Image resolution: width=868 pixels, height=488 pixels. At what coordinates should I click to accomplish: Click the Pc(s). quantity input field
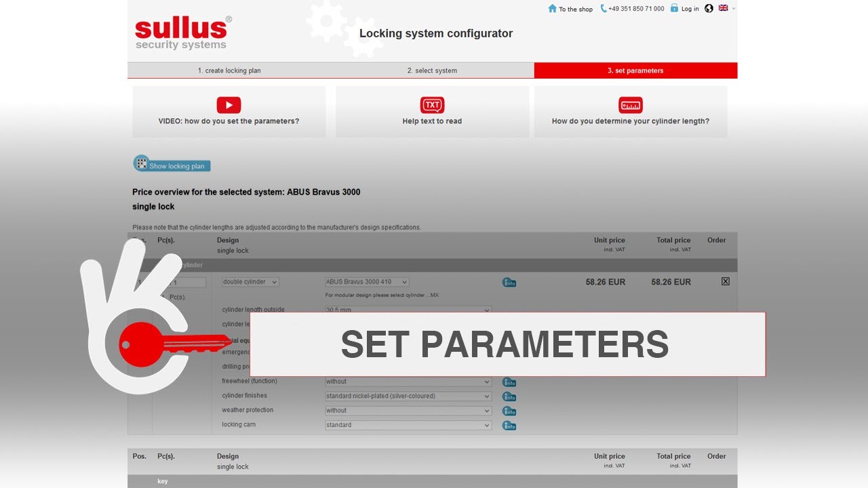pos(186,283)
